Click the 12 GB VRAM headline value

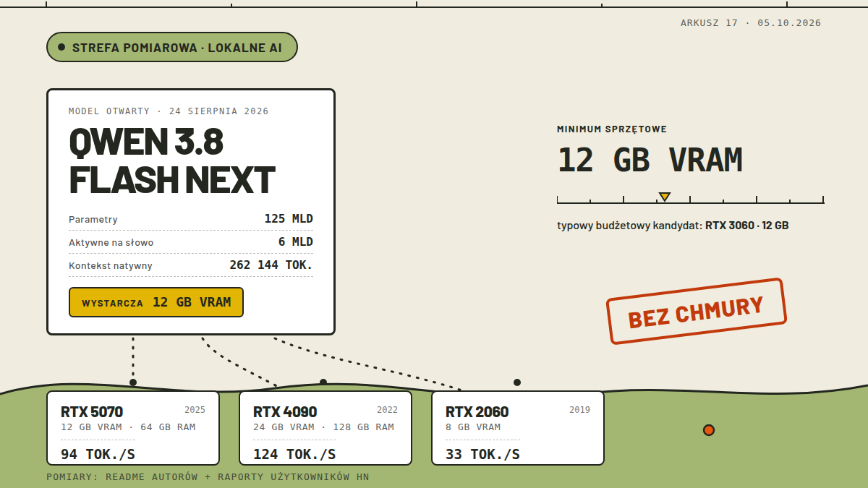pyautogui.click(x=650, y=160)
